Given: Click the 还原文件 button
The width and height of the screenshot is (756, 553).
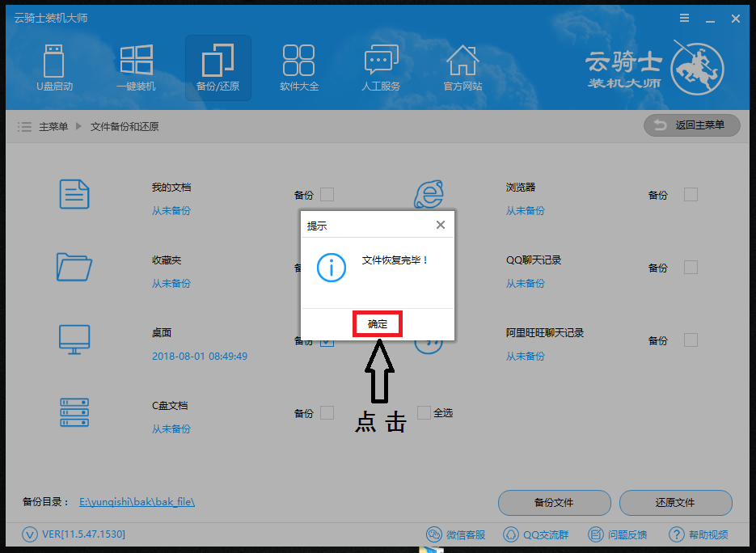Looking at the screenshot, I should pos(675,503).
